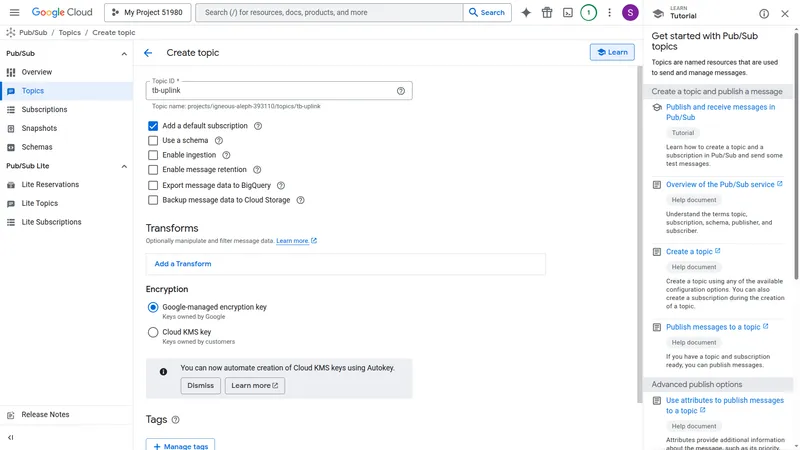This screenshot has width=800, height=450.
Task: Open Gemini AI assistant sparkle icon
Action: click(x=526, y=13)
